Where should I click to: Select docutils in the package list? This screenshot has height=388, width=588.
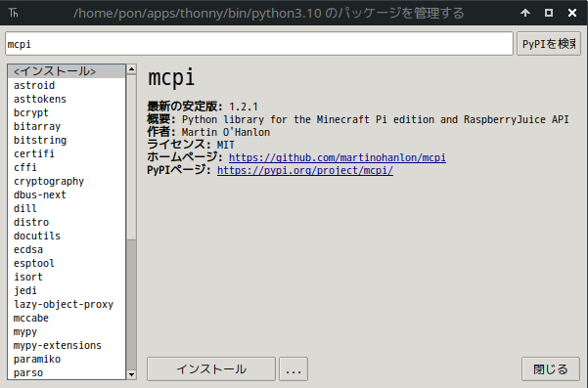click(x=67, y=236)
